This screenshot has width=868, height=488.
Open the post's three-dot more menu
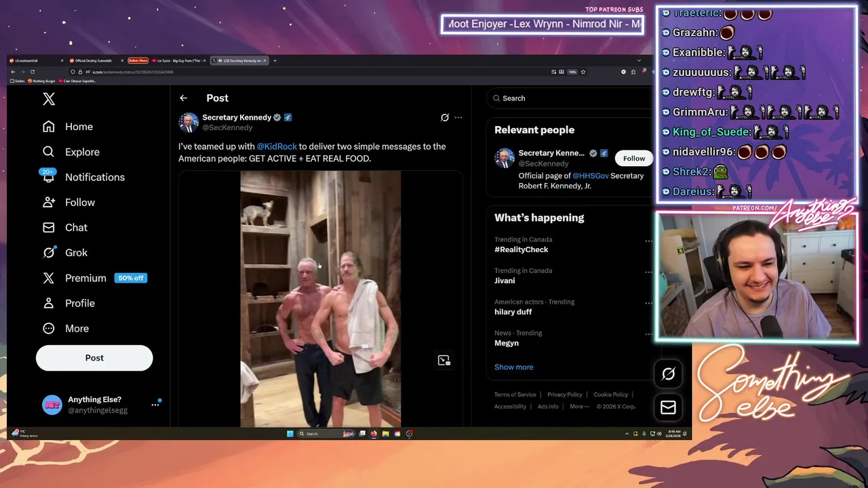point(458,117)
